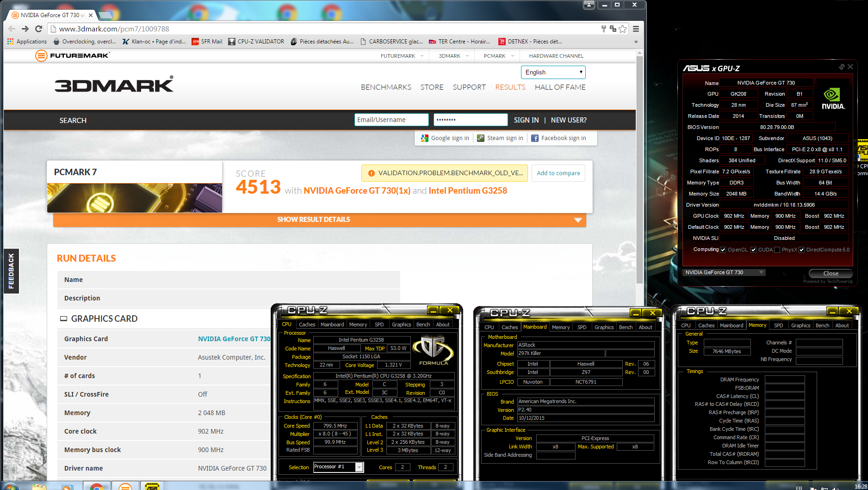Image resolution: width=868 pixels, height=490 pixels.
Task: Open a new Chrome tab
Action: pos(105,15)
